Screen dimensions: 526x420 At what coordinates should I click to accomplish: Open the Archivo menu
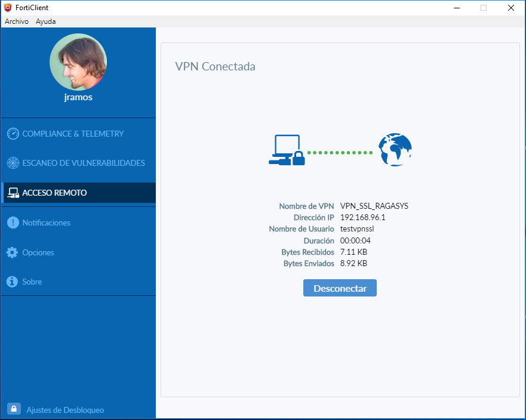tap(16, 20)
